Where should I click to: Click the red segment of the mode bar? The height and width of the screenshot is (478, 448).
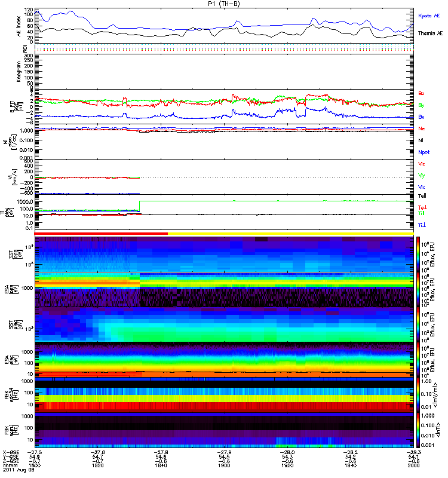point(101,234)
